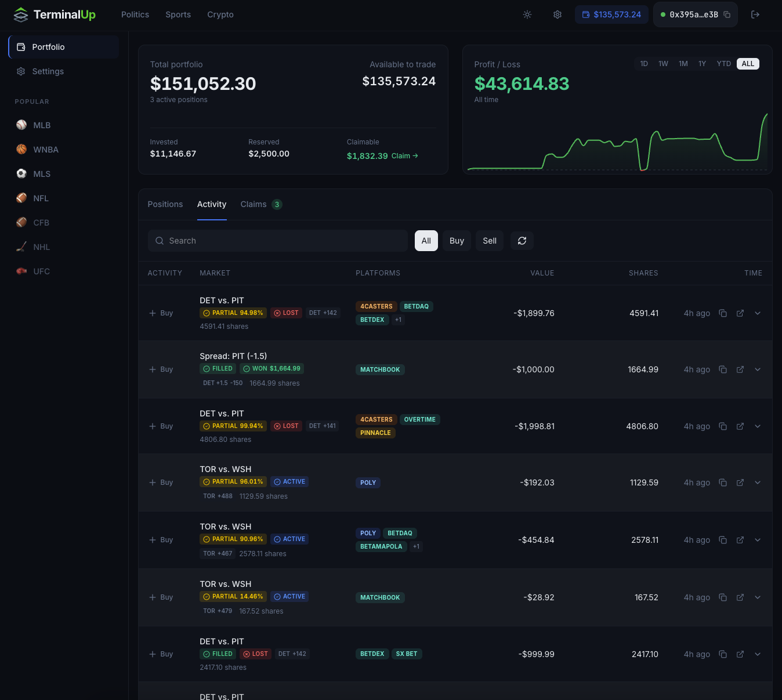
Task: Open external link for -$28.92 trade
Action: [x=740, y=597]
